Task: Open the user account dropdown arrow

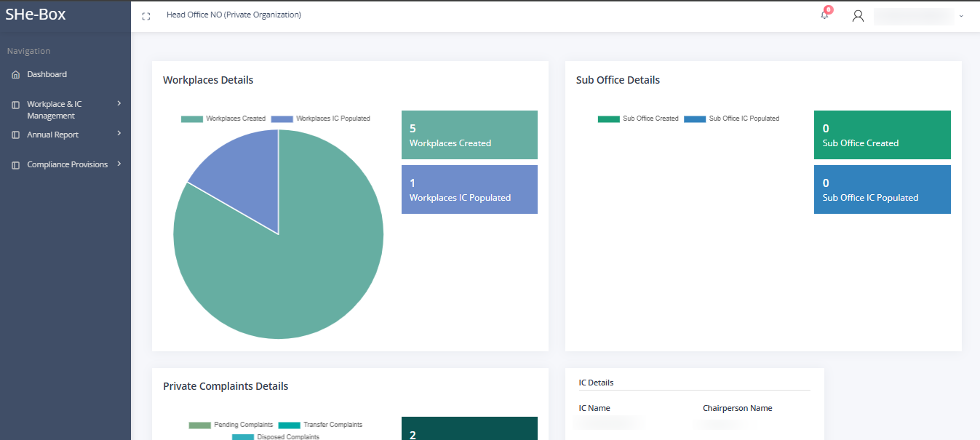Action: click(961, 16)
